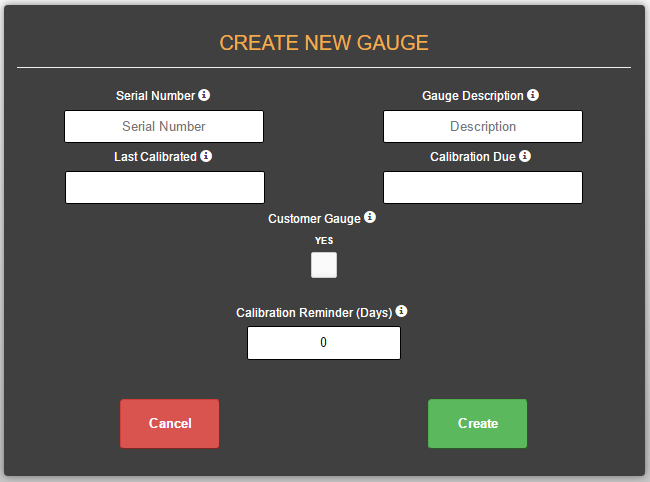Select the Calibration Reminder days number field
The image size is (650, 482).
[324, 343]
